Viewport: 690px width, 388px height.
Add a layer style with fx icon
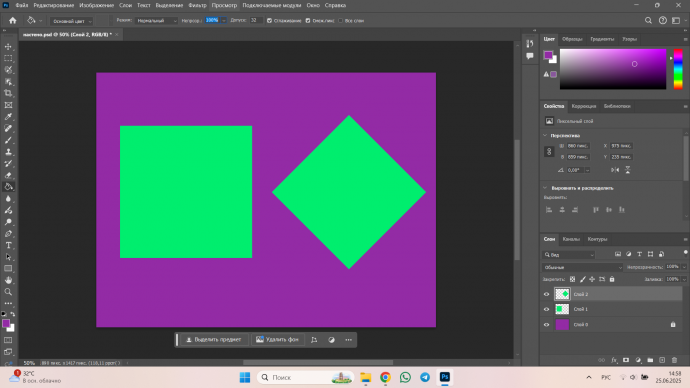click(x=614, y=360)
